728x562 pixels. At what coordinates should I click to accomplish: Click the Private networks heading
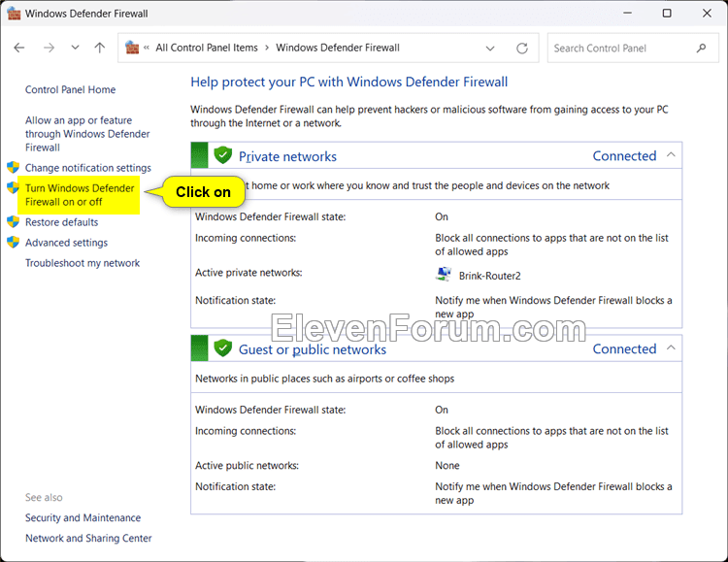(287, 156)
